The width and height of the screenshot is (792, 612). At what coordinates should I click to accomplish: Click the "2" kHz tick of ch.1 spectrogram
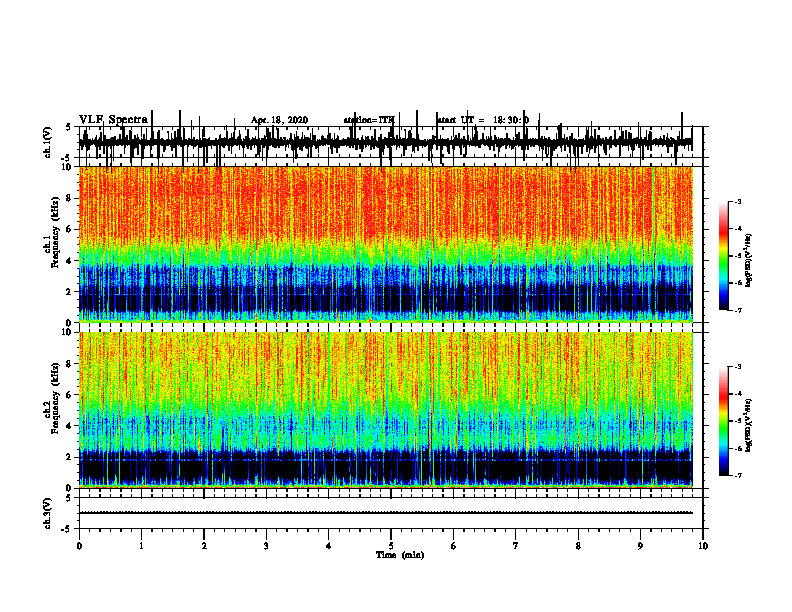tap(70, 291)
